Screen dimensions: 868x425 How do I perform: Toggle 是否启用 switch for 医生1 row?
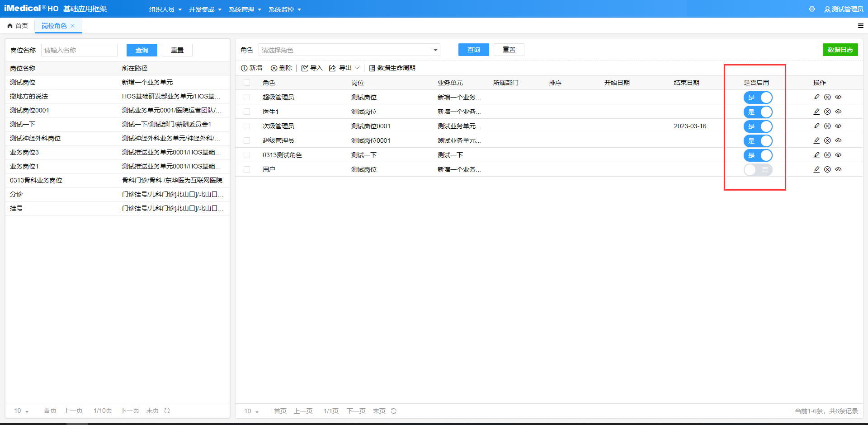[x=758, y=112]
